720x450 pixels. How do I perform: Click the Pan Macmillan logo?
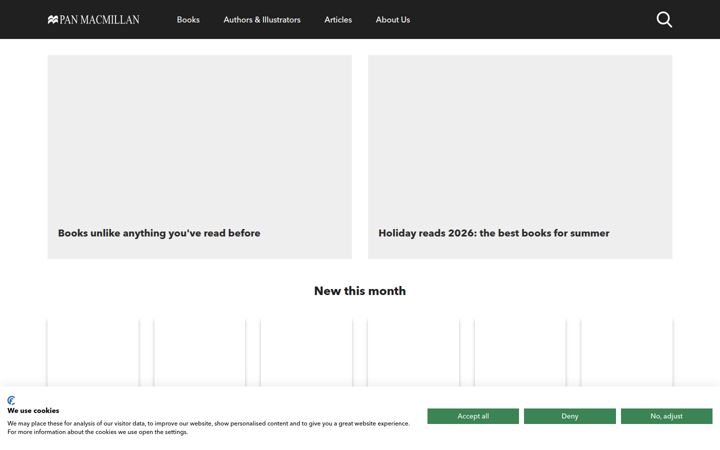[x=94, y=20]
